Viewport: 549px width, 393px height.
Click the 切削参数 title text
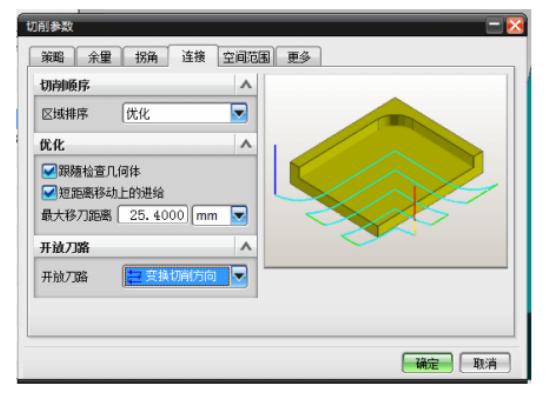tap(50, 26)
